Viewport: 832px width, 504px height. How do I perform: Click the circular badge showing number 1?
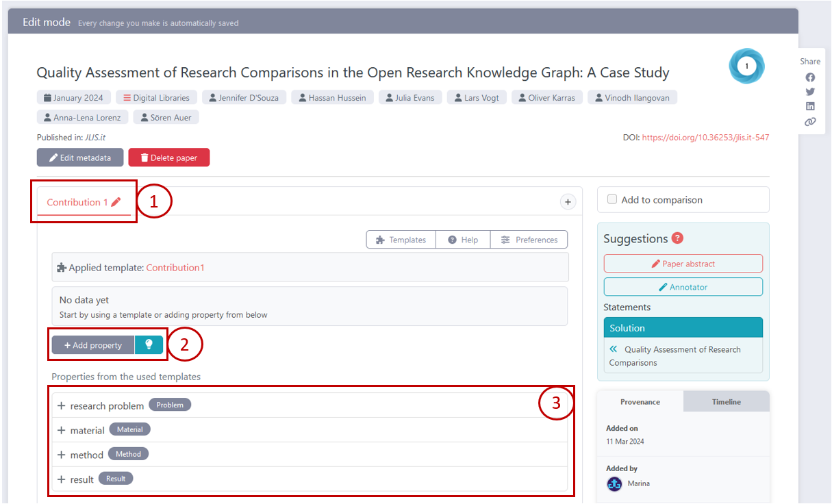[746, 66]
